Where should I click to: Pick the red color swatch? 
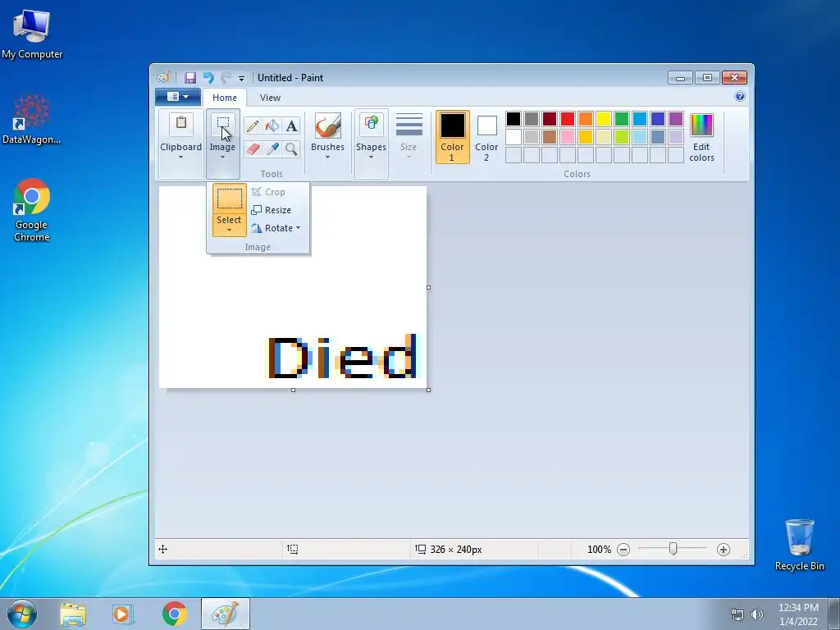(x=568, y=118)
